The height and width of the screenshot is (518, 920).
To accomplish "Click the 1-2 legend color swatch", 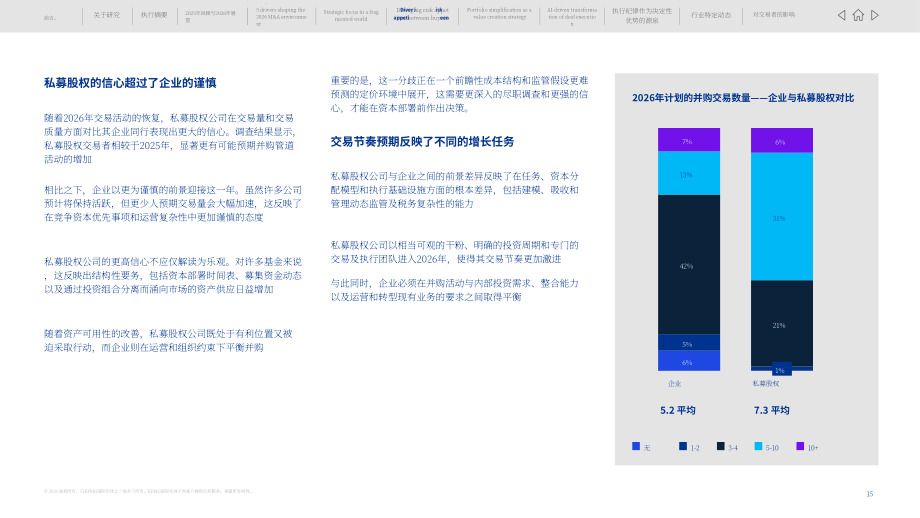I will tap(682, 446).
